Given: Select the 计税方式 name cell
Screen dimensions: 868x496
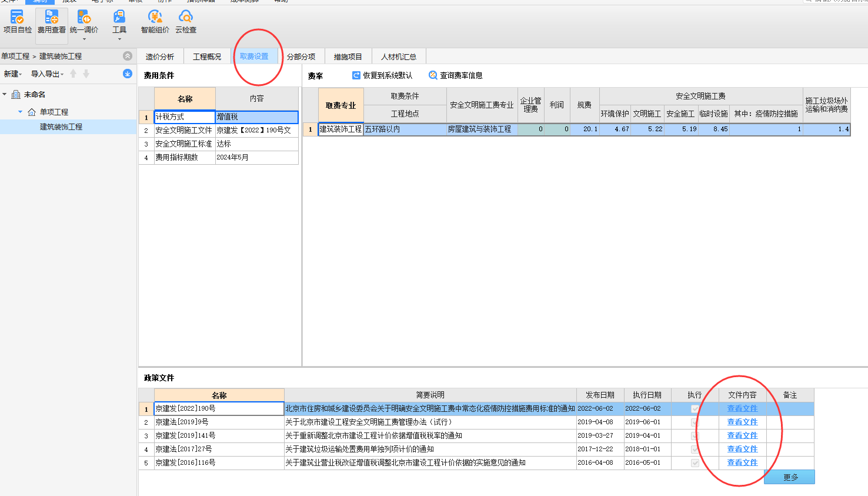Looking at the screenshot, I should [185, 117].
